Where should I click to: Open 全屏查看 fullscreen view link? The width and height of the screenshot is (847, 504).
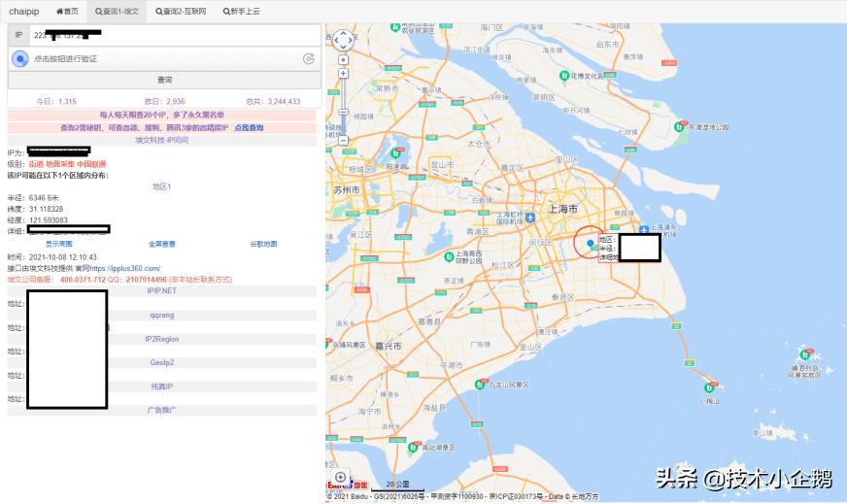click(x=162, y=244)
